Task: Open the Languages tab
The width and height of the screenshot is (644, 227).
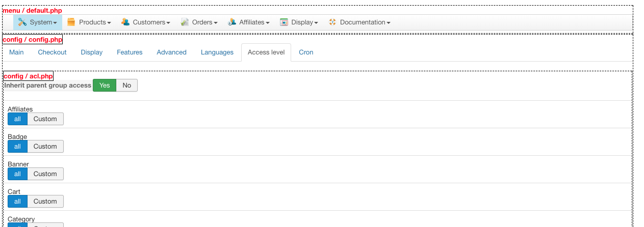Action: [x=217, y=52]
